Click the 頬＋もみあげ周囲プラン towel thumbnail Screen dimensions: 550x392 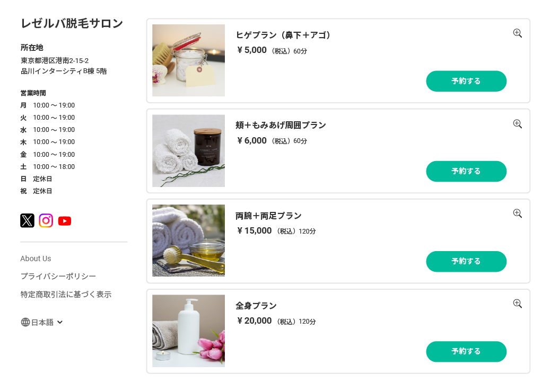188,150
